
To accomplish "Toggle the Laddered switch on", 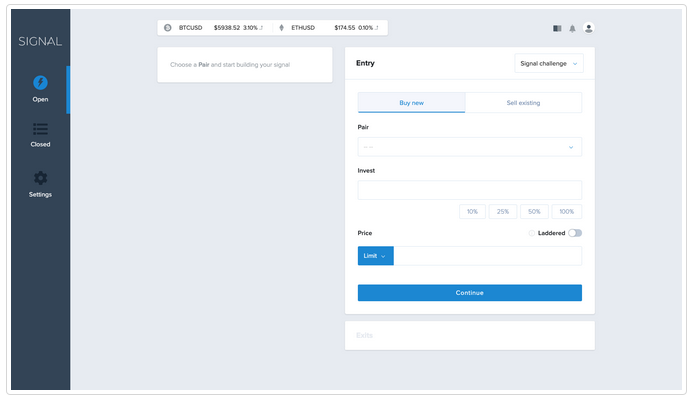I will [x=575, y=233].
